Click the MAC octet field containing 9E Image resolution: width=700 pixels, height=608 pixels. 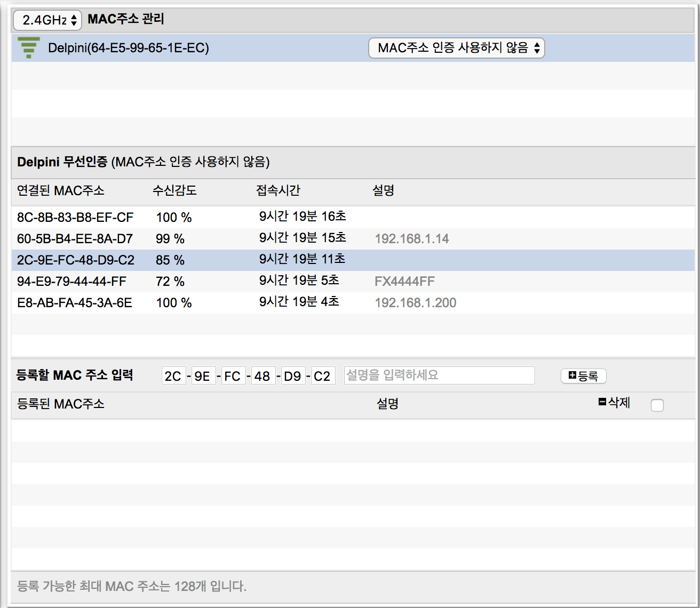(203, 376)
